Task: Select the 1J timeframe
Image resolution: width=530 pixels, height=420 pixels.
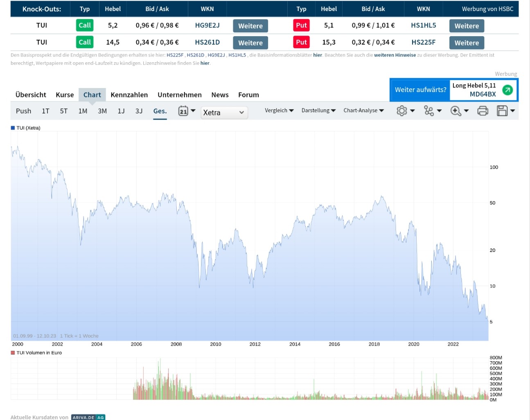Action: pos(121,111)
